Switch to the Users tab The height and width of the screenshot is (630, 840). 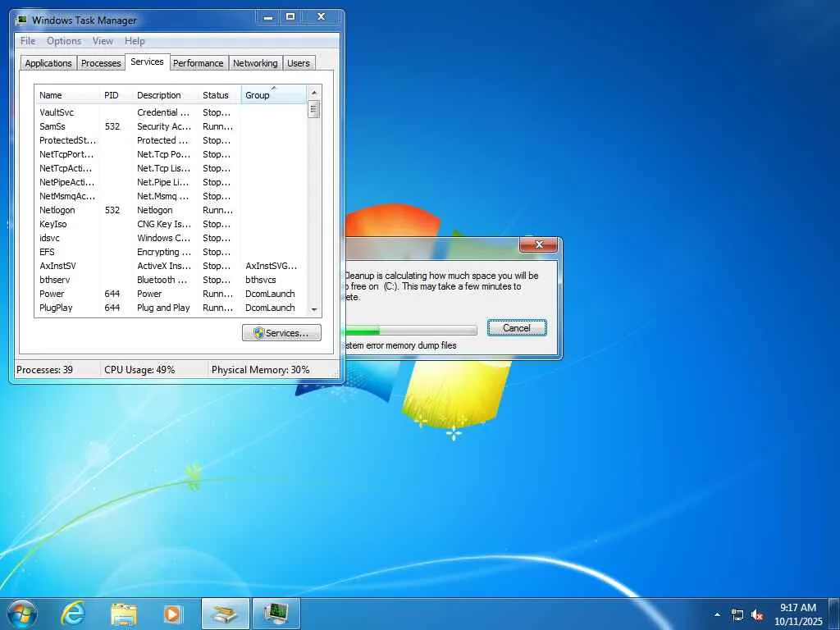coord(299,63)
